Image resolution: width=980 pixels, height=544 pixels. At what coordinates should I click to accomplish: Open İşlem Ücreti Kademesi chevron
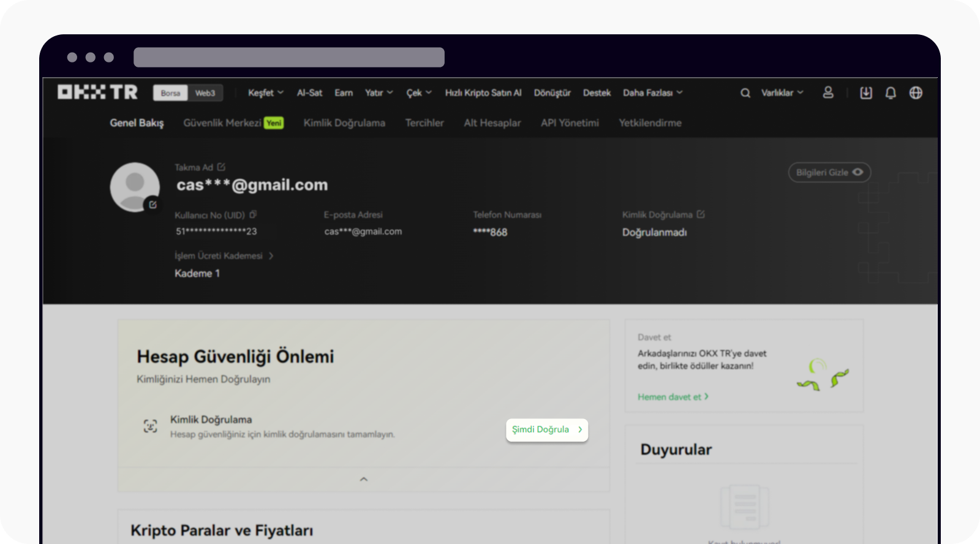pyautogui.click(x=271, y=255)
